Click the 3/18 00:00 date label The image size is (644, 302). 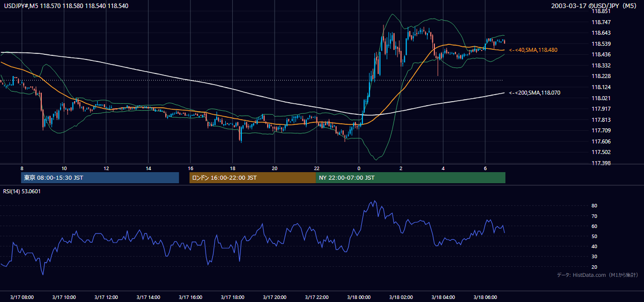(358, 297)
